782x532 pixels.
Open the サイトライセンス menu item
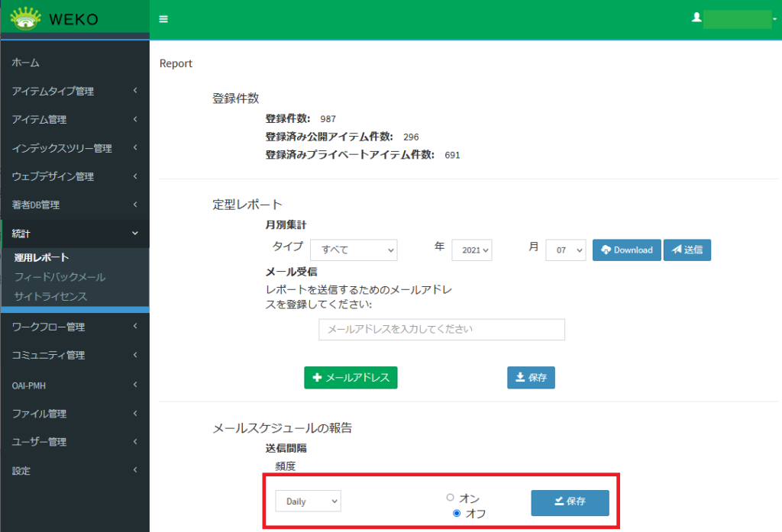point(50,296)
